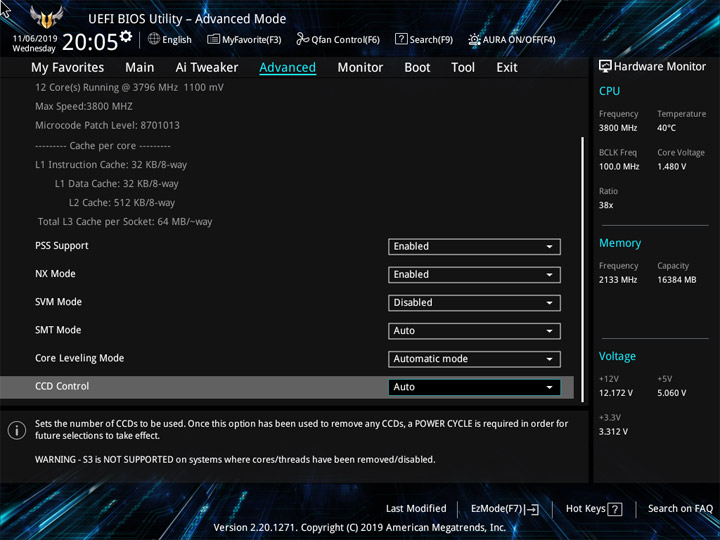Click L1 Instruction Cache line
The height and width of the screenshot is (540, 720).
[x=111, y=165]
